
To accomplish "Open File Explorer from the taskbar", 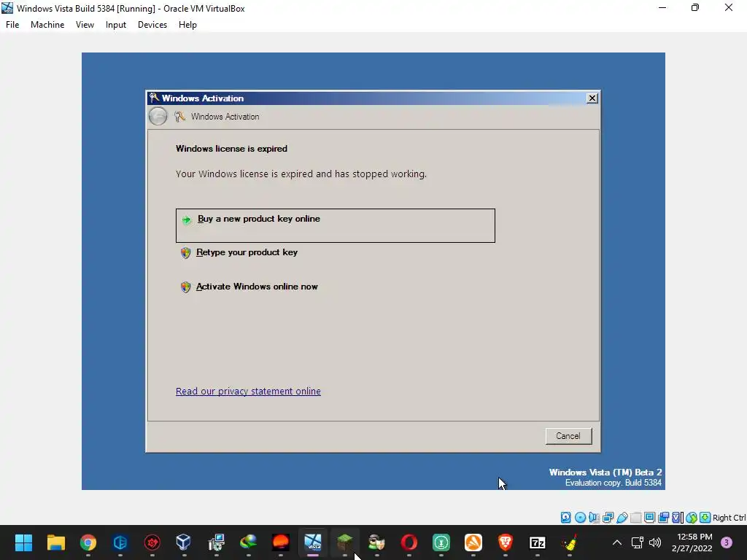I will 55,542.
